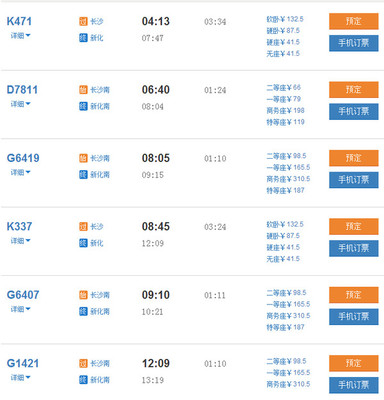This screenshot has height=400, width=384.
Task: Expand the 详细 dropdown under K471
Action: pos(20,35)
